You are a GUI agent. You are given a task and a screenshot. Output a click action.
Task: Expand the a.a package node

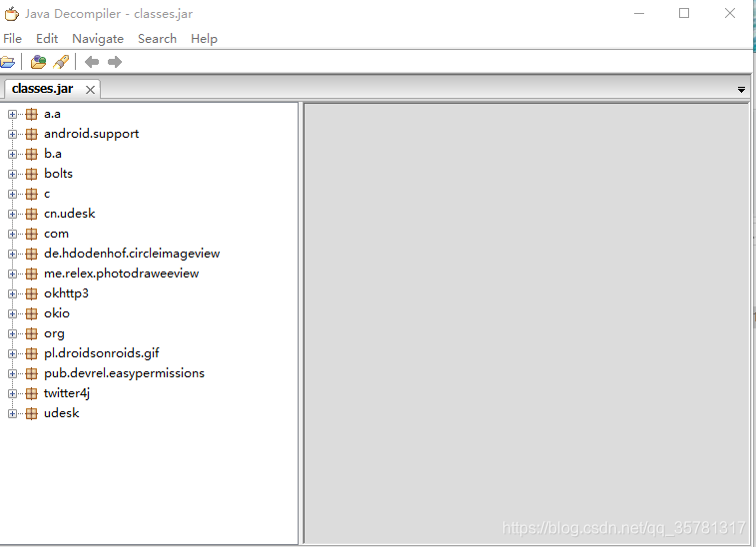tap(13, 114)
